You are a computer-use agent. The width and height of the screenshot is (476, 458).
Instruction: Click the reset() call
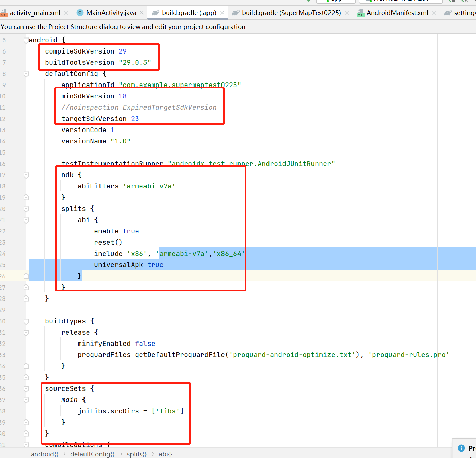point(108,242)
